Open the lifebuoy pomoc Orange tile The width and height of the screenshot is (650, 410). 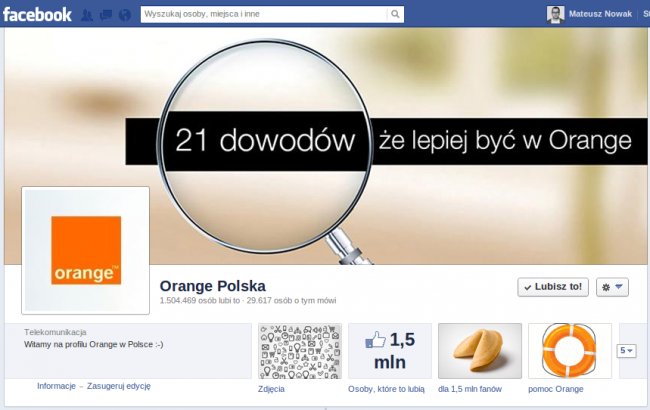(x=570, y=351)
